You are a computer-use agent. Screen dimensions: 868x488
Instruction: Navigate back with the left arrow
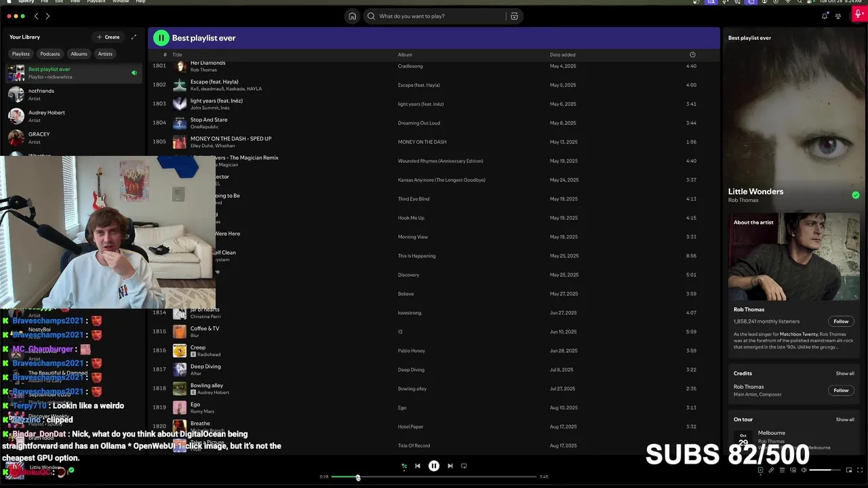[37, 16]
